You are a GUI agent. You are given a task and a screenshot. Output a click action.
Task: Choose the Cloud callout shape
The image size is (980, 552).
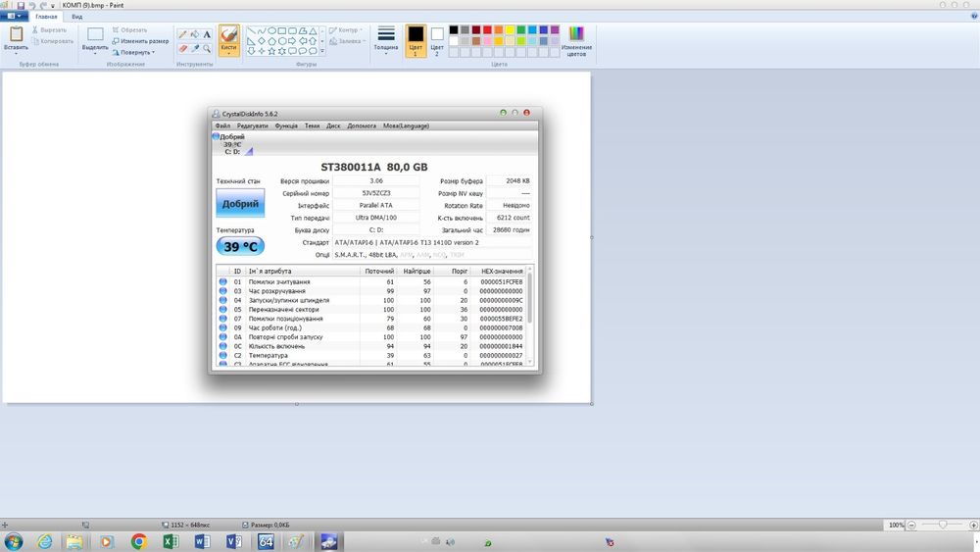314,51
